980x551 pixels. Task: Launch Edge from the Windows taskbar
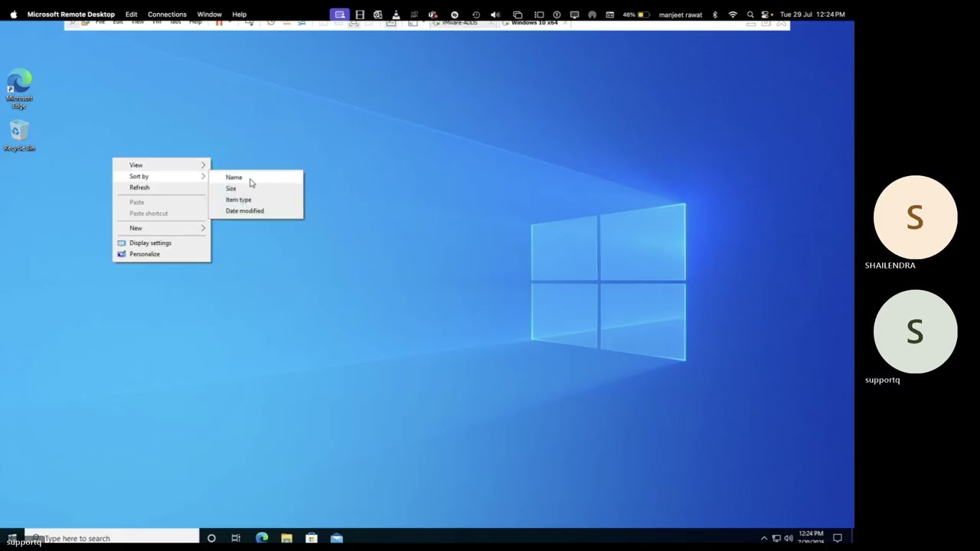(262, 538)
